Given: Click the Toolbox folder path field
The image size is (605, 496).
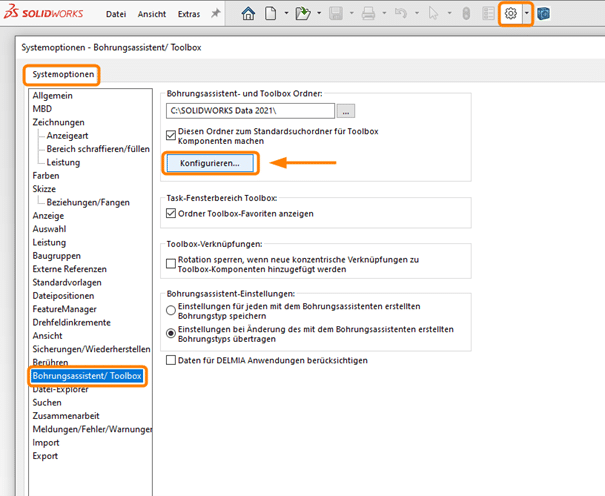Looking at the screenshot, I should tap(250, 111).
